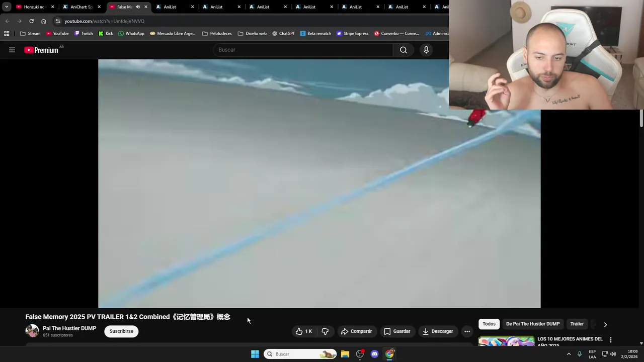The image size is (644, 362).
Task: Click the video player frame
Action: click(x=319, y=184)
